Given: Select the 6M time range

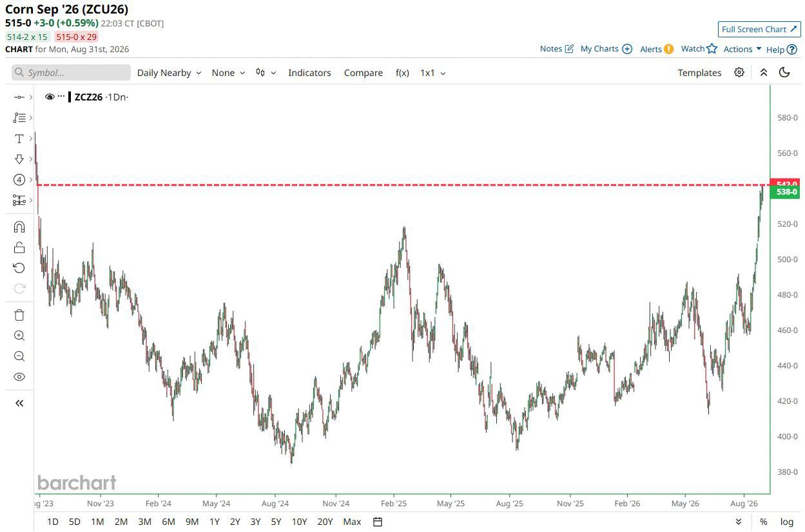Looking at the screenshot, I should tap(168, 522).
